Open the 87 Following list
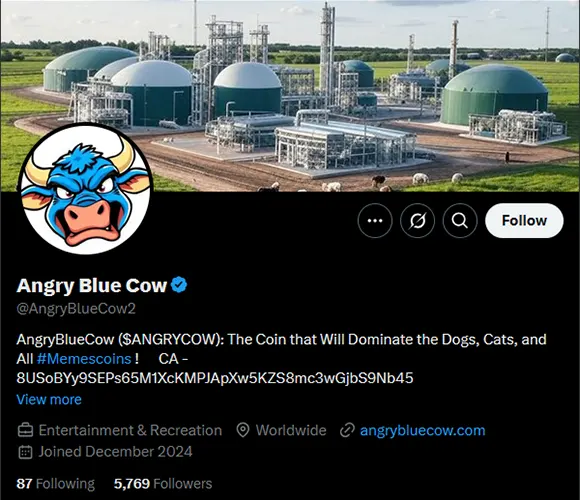The width and height of the screenshot is (580, 500). [55, 484]
